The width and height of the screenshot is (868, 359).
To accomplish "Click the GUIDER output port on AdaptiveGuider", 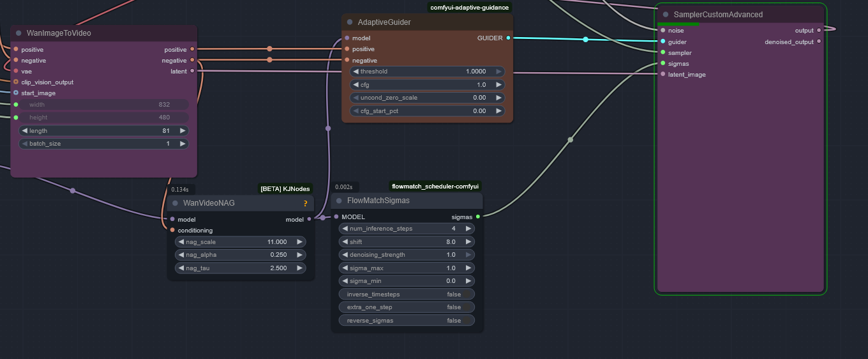I will (508, 38).
